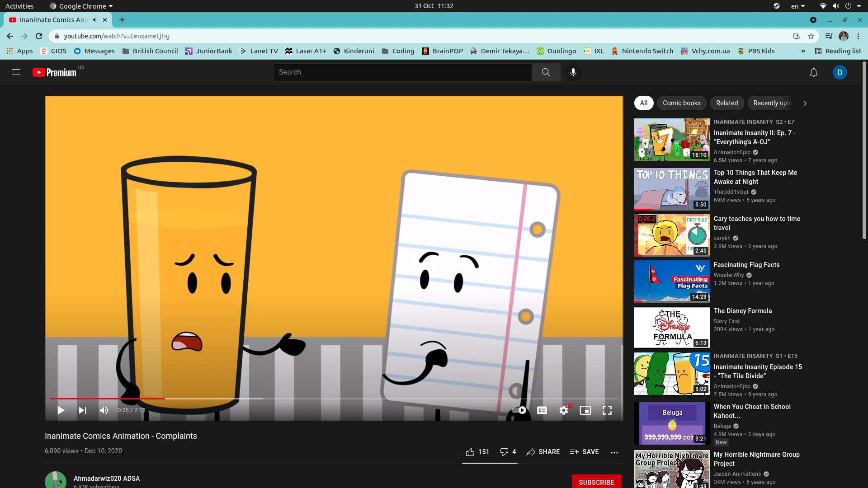Open video settings gear

coord(564,410)
